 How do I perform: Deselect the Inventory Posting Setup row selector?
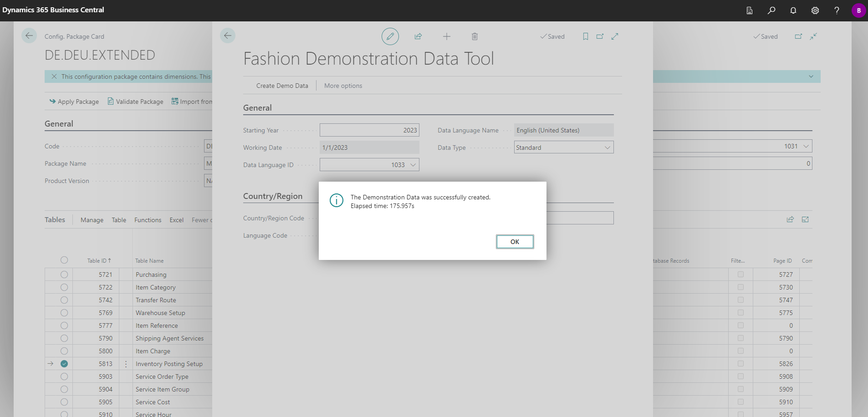pyautogui.click(x=64, y=364)
